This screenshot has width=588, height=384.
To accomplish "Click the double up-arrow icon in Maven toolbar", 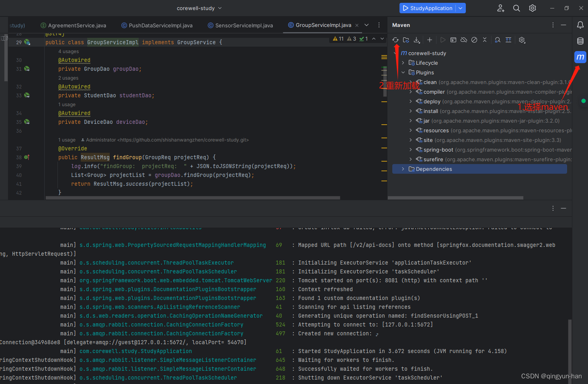I will (508, 40).
